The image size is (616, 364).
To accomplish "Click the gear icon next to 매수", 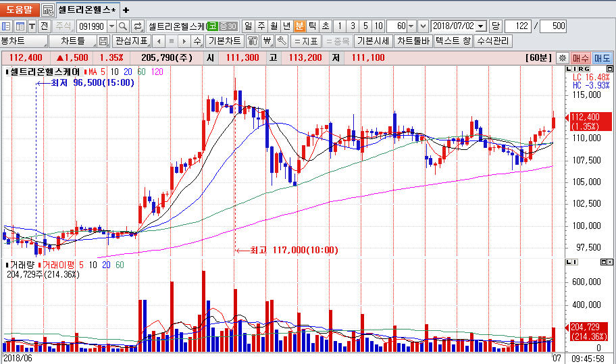I will 562,58.
